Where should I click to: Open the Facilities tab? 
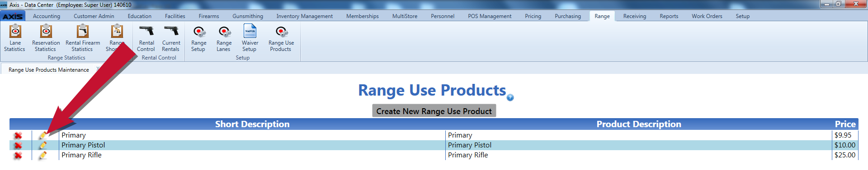(x=175, y=16)
